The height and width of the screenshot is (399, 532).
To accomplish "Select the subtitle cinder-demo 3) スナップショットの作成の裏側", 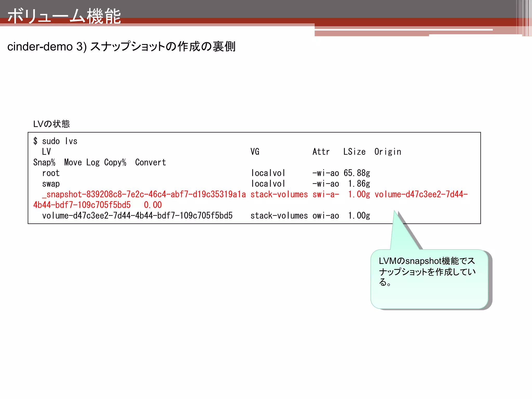I will [x=121, y=47].
